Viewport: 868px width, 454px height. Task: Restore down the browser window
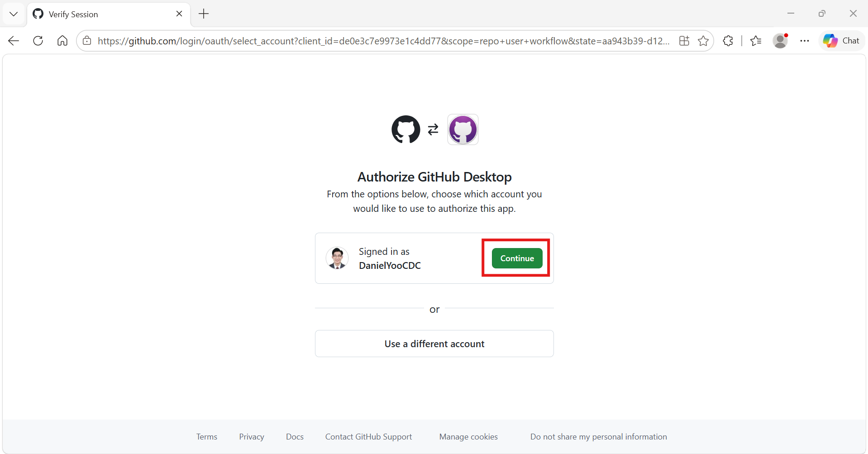point(822,14)
